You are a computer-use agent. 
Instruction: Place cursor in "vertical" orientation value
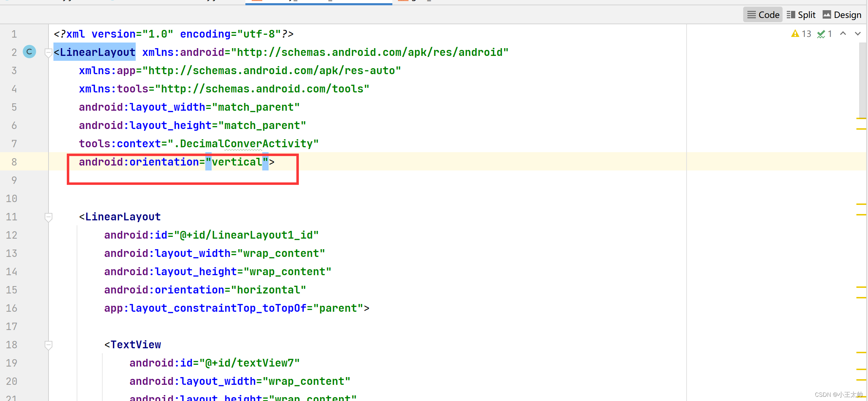(237, 162)
